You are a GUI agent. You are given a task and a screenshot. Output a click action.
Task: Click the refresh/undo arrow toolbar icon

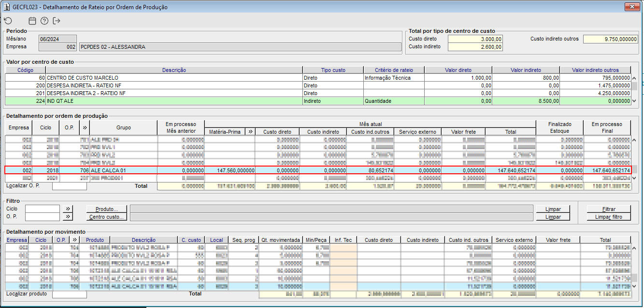8,21
